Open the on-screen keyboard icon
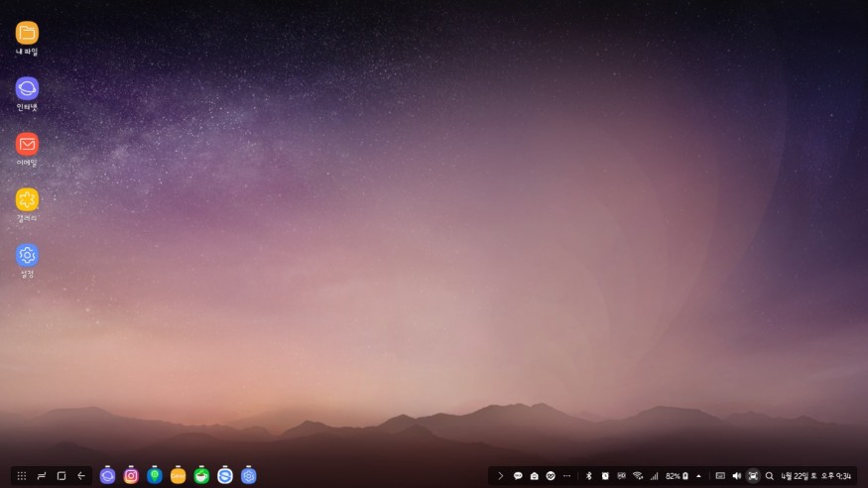This screenshot has height=488, width=868. [x=720, y=476]
